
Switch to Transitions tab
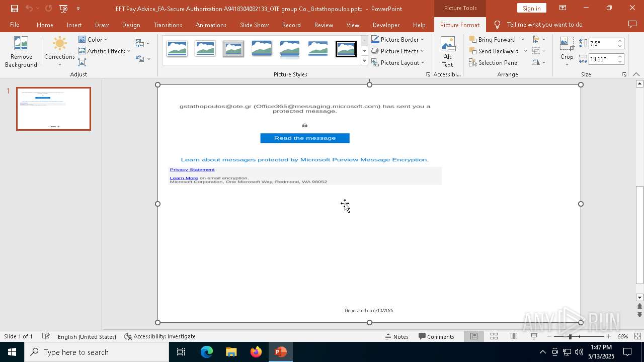(x=168, y=25)
